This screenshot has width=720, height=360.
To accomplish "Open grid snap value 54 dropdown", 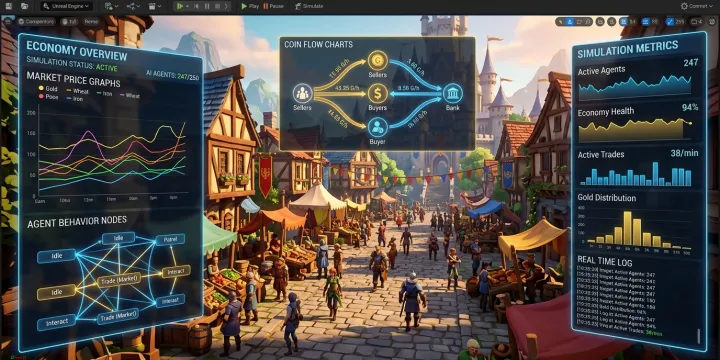I will coord(632,22).
